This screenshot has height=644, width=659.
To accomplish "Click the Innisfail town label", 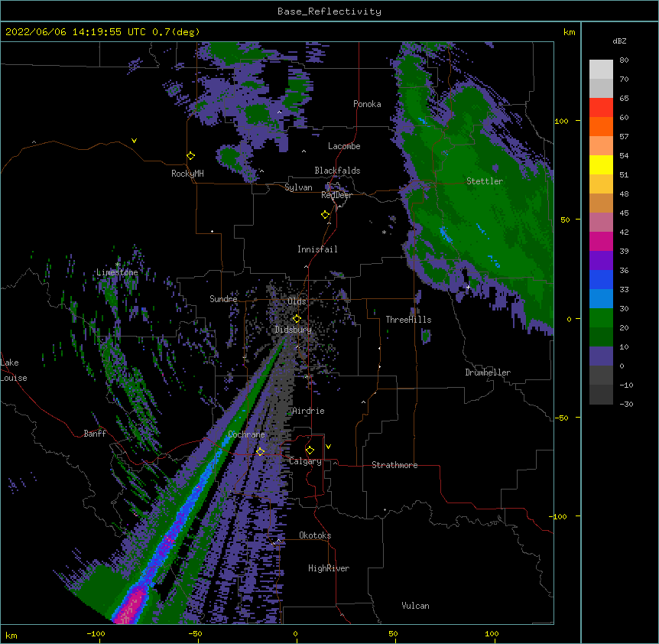I will coord(317,249).
